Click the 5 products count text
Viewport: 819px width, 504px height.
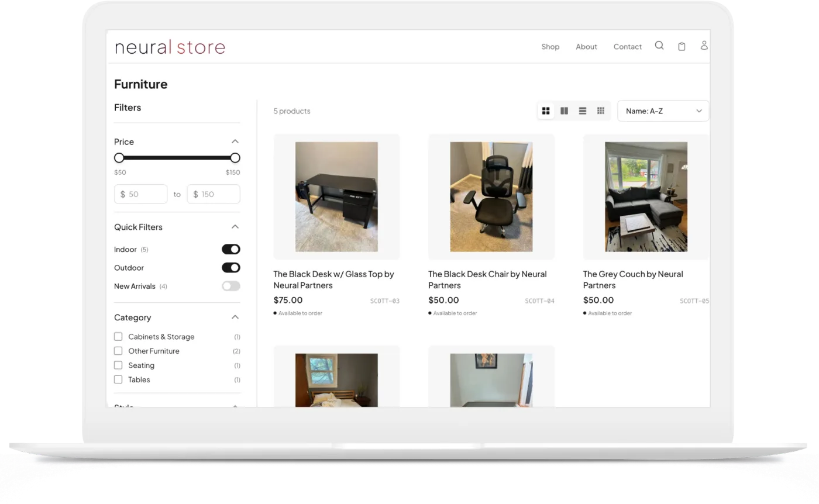pyautogui.click(x=292, y=111)
